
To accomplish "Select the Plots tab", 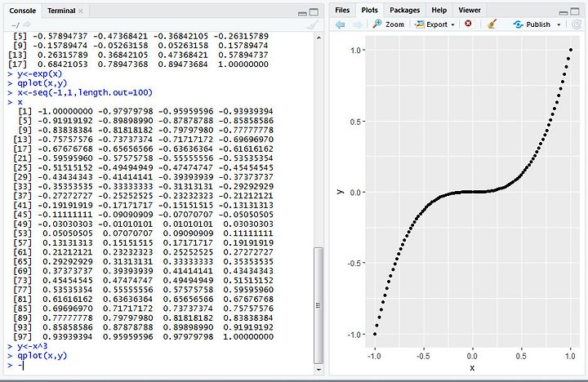I will (369, 11).
